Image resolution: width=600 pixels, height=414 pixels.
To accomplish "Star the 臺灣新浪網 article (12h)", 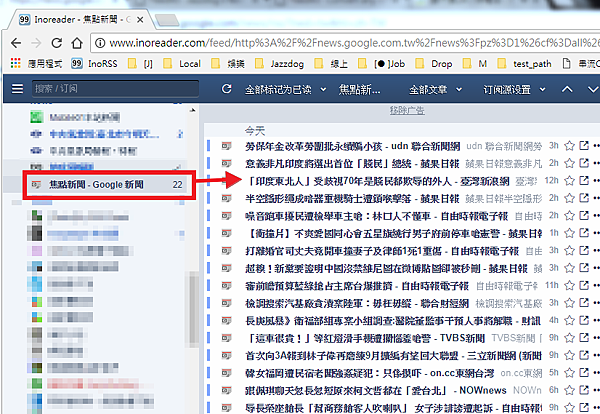I will [570, 181].
